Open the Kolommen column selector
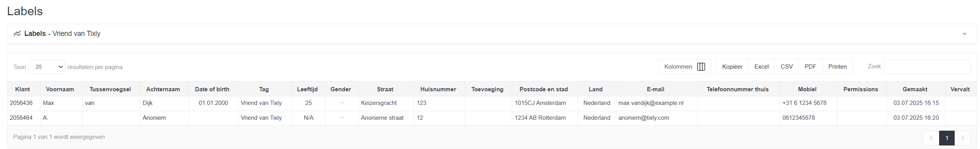 click(x=684, y=67)
